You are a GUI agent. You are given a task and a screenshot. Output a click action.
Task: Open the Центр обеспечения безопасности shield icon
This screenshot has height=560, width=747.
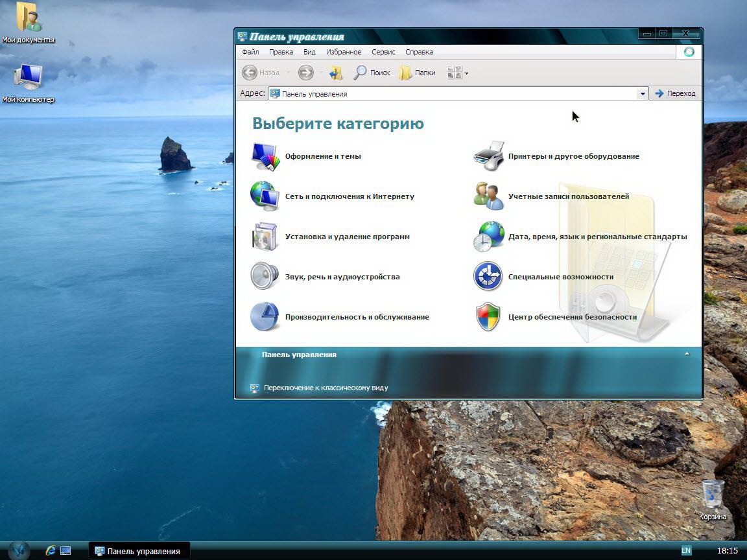pos(488,317)
